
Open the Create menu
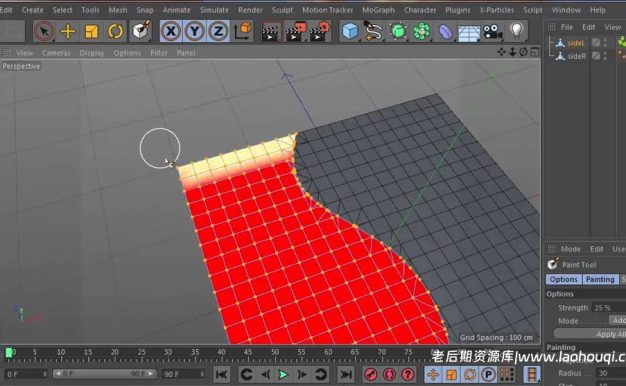32,10
